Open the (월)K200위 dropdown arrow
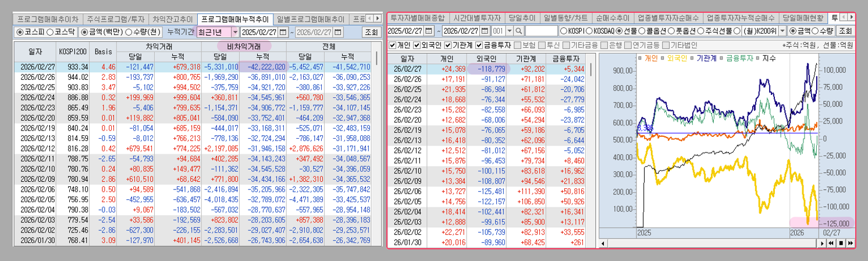Screen dimensions: 868x261 (782, 30)
